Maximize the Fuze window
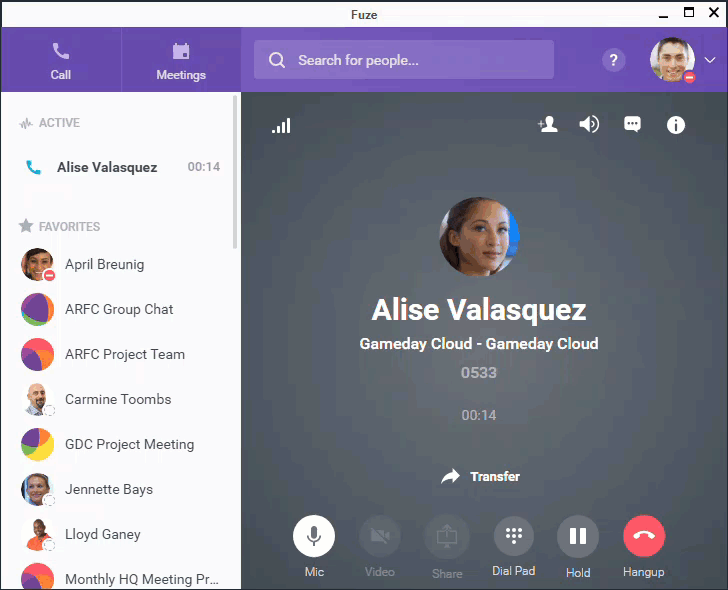This screenshot has height=590, width=728. point(689,13)
